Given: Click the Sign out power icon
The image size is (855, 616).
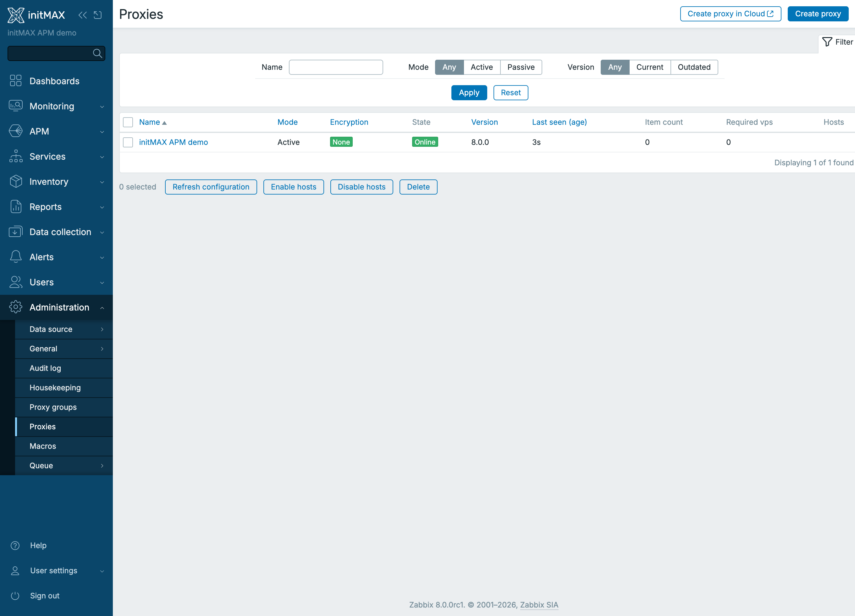Looking at the screenshot, I should click(x=15, y=596).
